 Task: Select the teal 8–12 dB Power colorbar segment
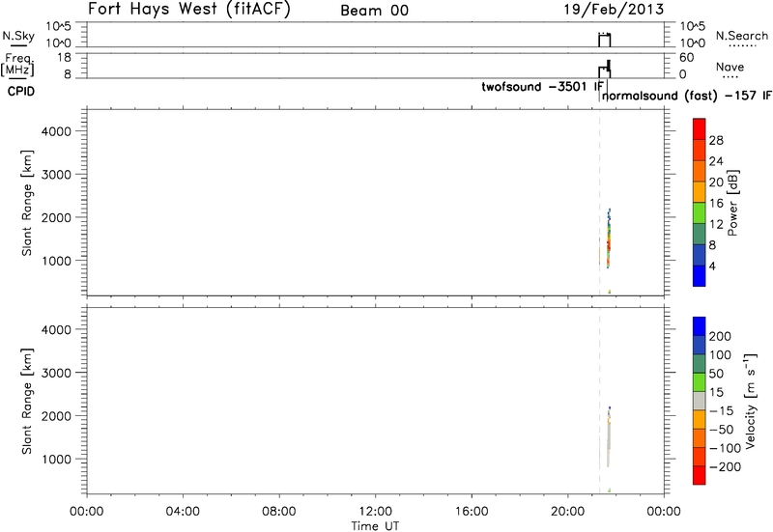point(699,234)
